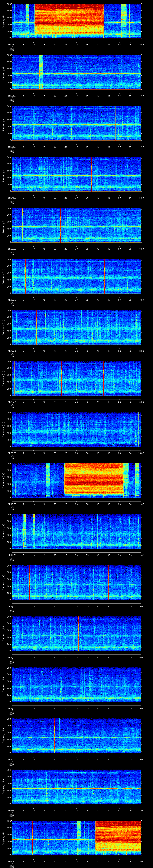
Task: Click the red vertical line in 21:04:00 plot
Action: 91,174
